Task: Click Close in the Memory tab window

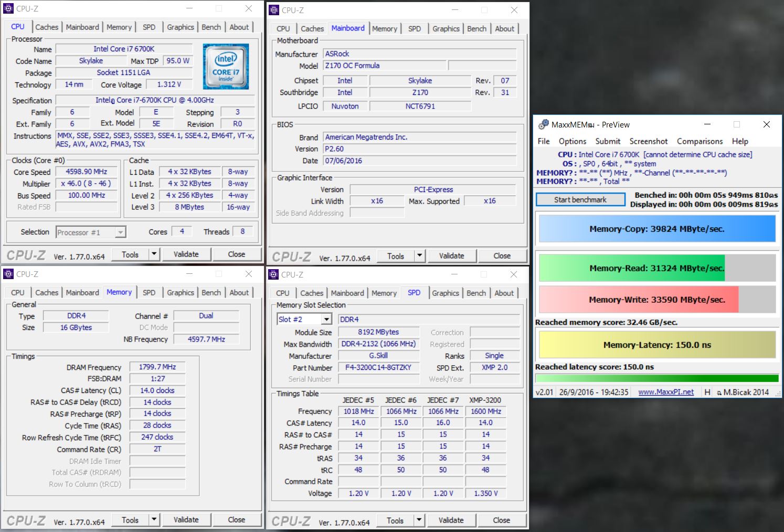Action: click(x=237, y=520)
